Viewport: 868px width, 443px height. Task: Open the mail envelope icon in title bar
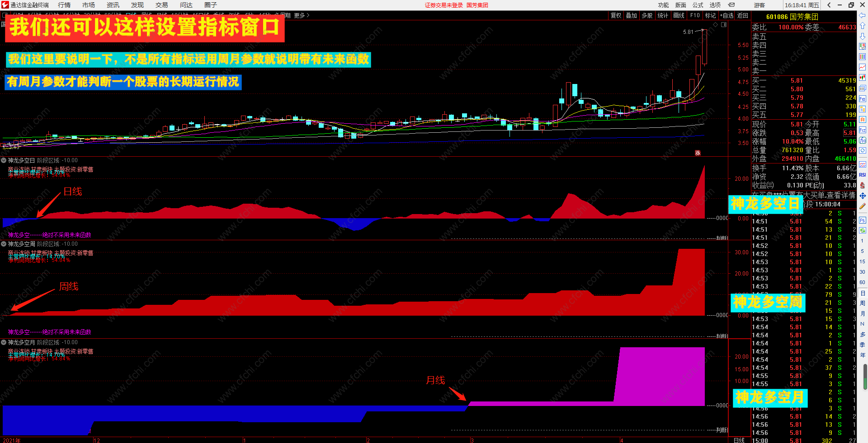731,5
